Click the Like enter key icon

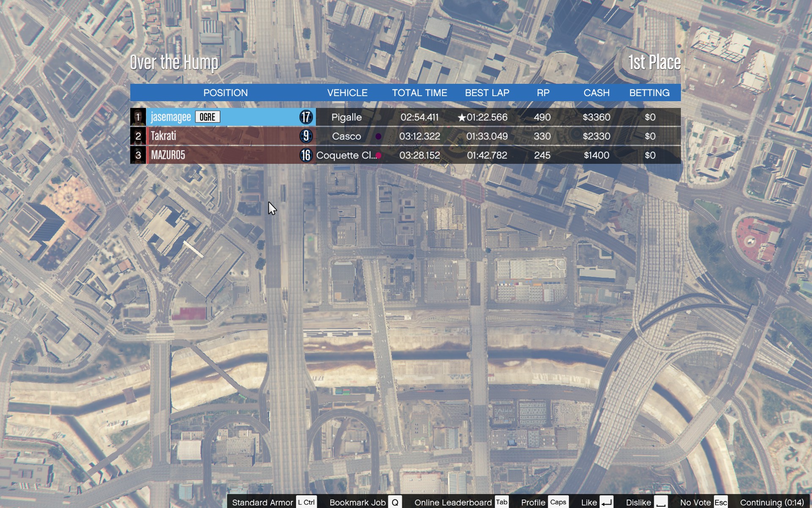606,502
